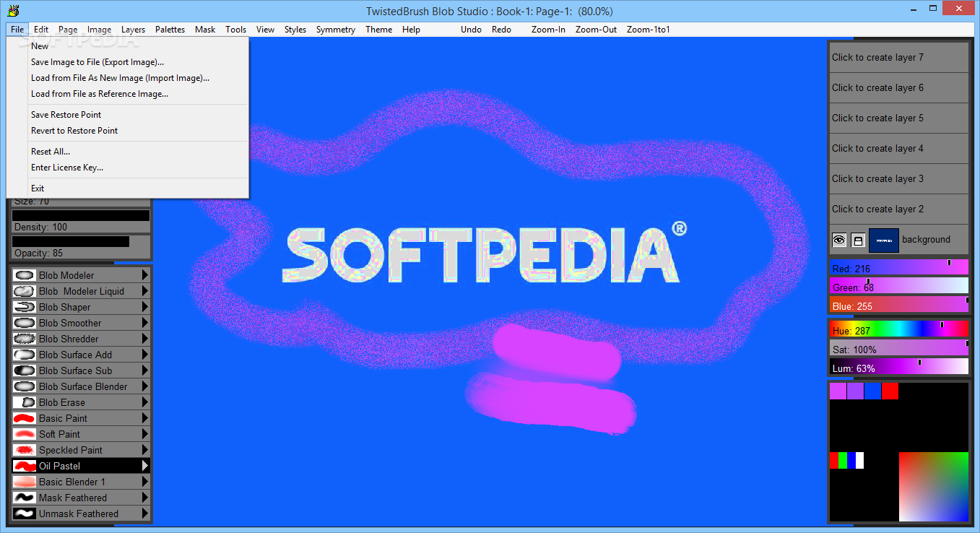980x533 pixels.
Task: Expand Basic Paint brush variants arrow
Action: point(145,418)
